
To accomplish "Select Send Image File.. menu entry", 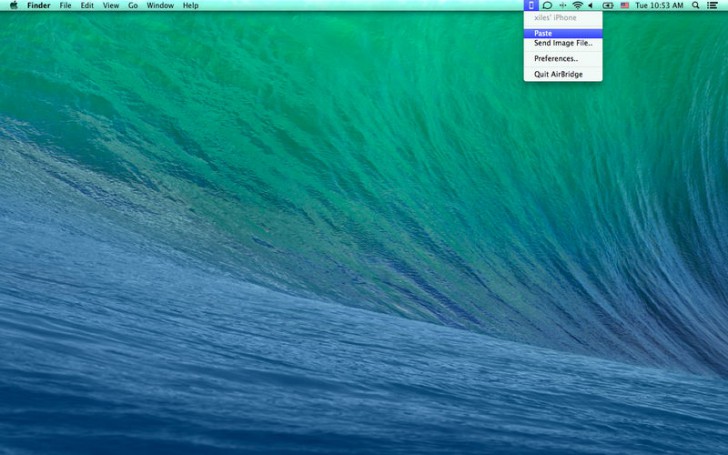I will click(x=563, y=43).
